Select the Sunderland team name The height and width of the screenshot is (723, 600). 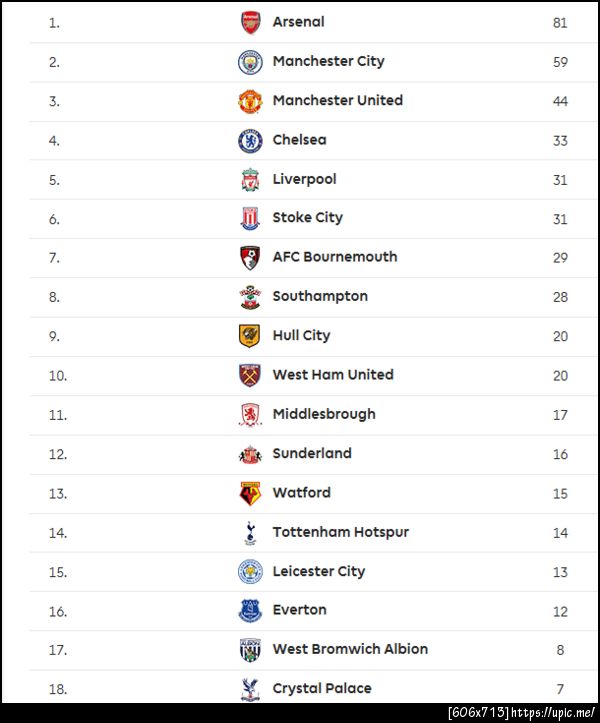point(312,453)
